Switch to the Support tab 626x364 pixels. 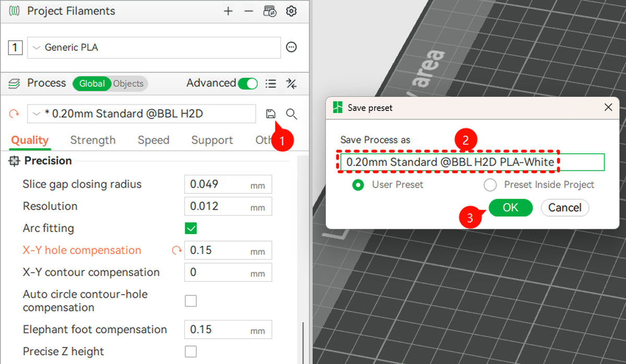click(x=212, y=140)
